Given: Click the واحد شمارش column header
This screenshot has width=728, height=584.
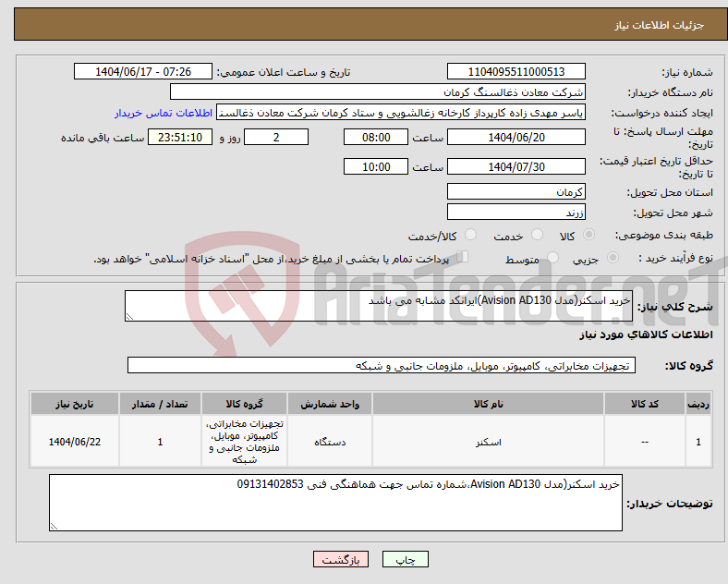Looking at the screenshot, I should [330, 404].
